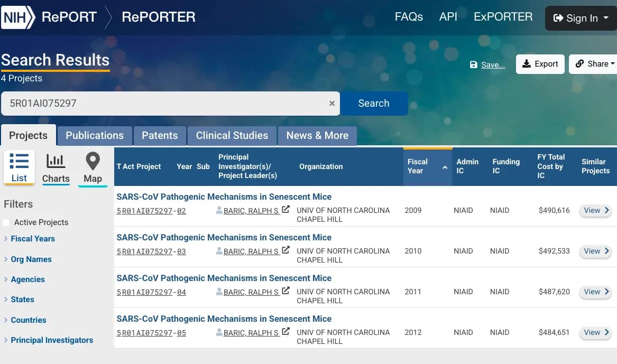Open project 5R01AI075297-05 link
The width and height of the screenshot is (617, 364).
[151, 332]
